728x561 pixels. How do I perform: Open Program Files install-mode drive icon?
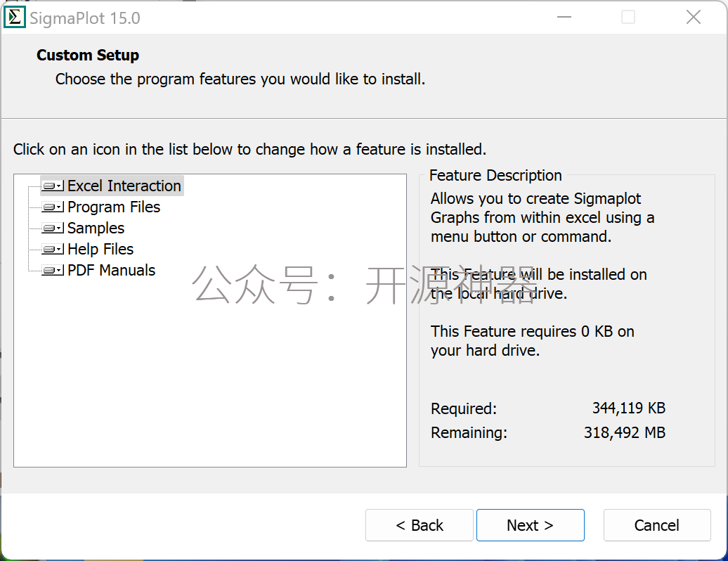coord(53,207)
